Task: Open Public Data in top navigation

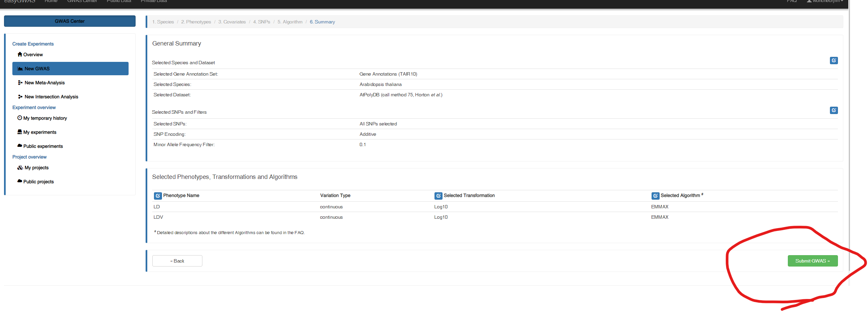Action: 119,2
